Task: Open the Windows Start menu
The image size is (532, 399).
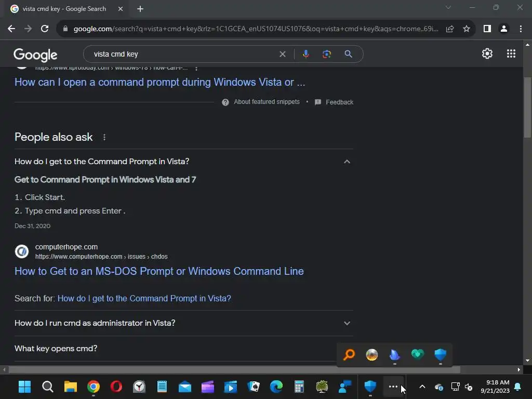Action: (24, 387)
